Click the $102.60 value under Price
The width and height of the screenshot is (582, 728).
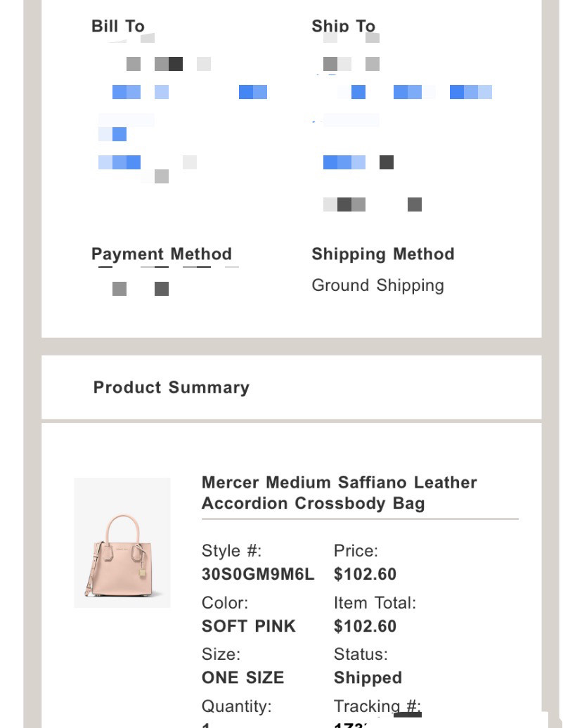pos(365,574)
